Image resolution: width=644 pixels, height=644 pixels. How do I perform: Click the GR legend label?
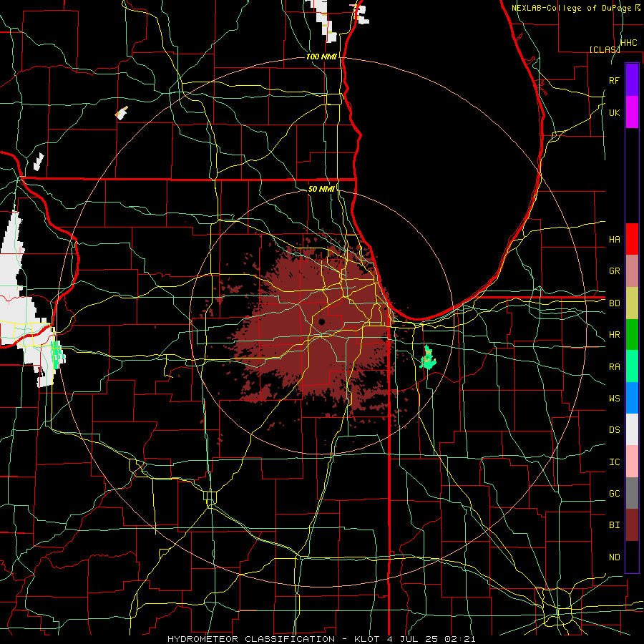click(x=614, y=271)
